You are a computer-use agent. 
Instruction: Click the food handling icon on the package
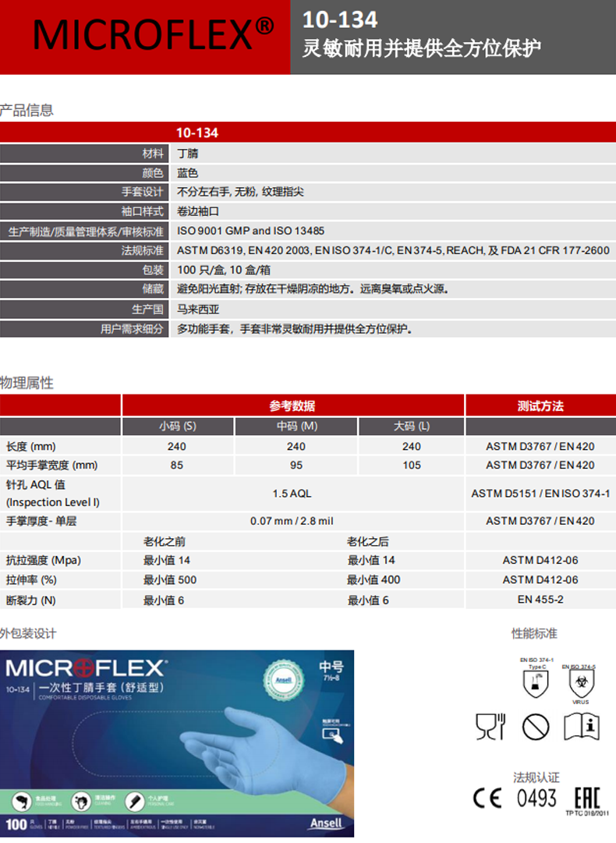[22, 802]
